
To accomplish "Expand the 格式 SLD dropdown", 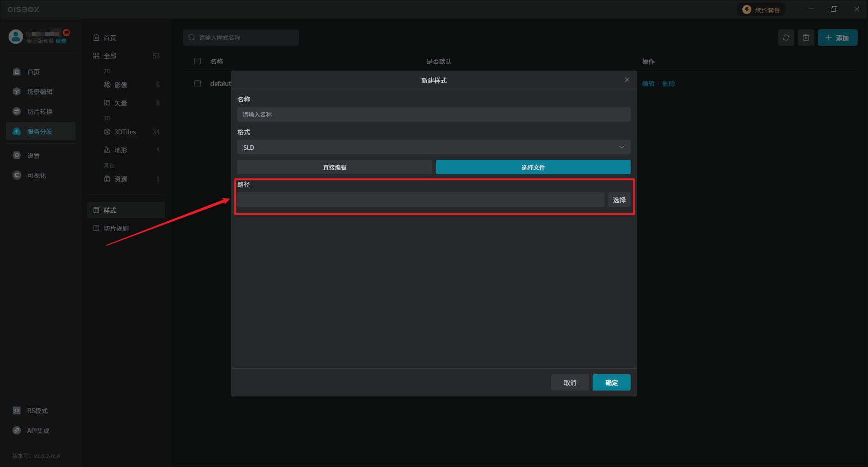I will (434, 147).
